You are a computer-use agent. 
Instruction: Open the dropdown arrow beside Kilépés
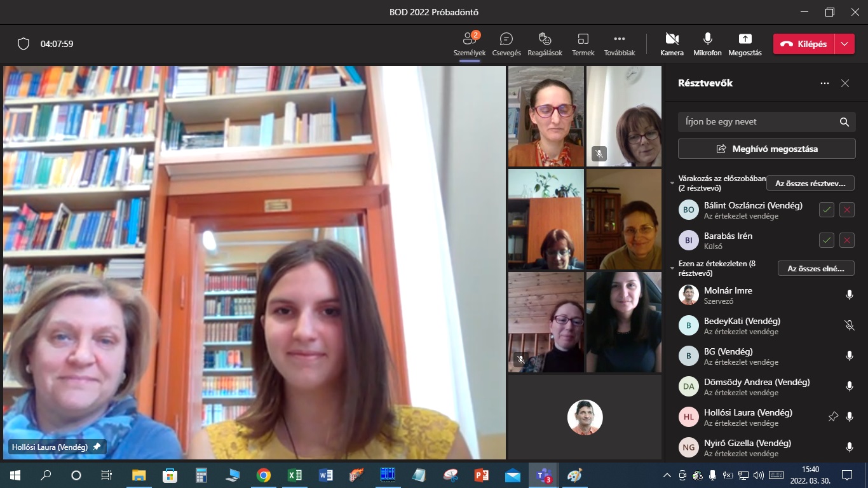(844, 44)
